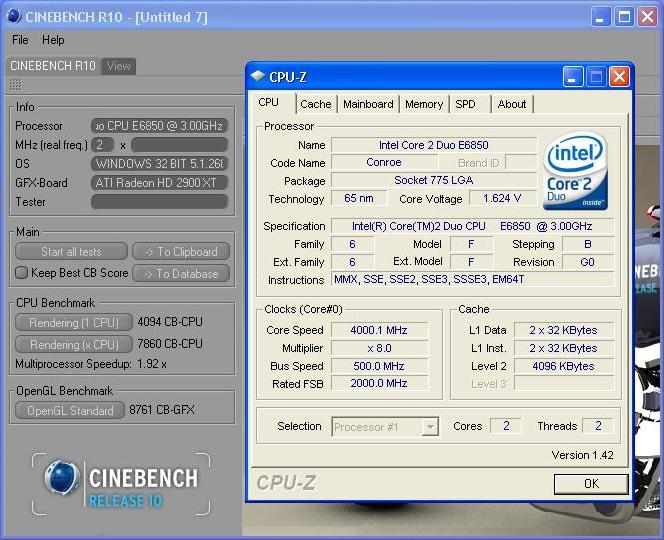Select the CPU tab in CPU-Z
Viewport: 664px width, 540px height.
pyautogui.click(x=268, y=102)
